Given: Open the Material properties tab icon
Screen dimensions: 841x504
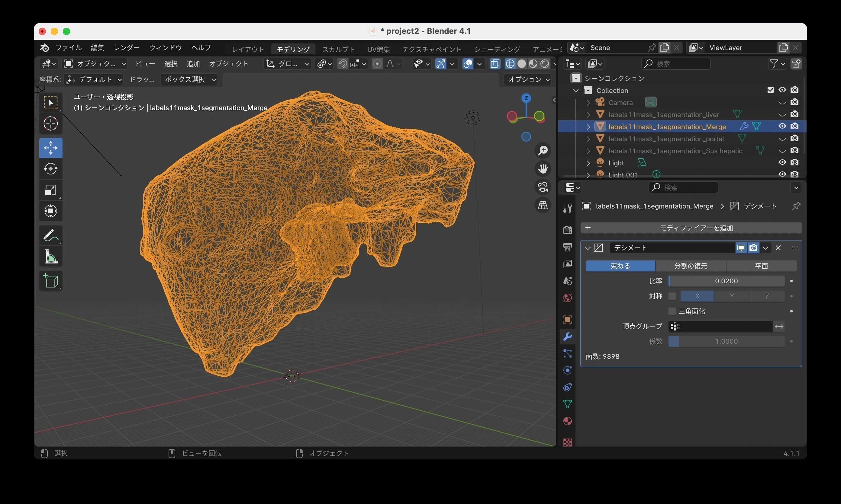Looking at the screenshot, I should click(x=567, y=421).
